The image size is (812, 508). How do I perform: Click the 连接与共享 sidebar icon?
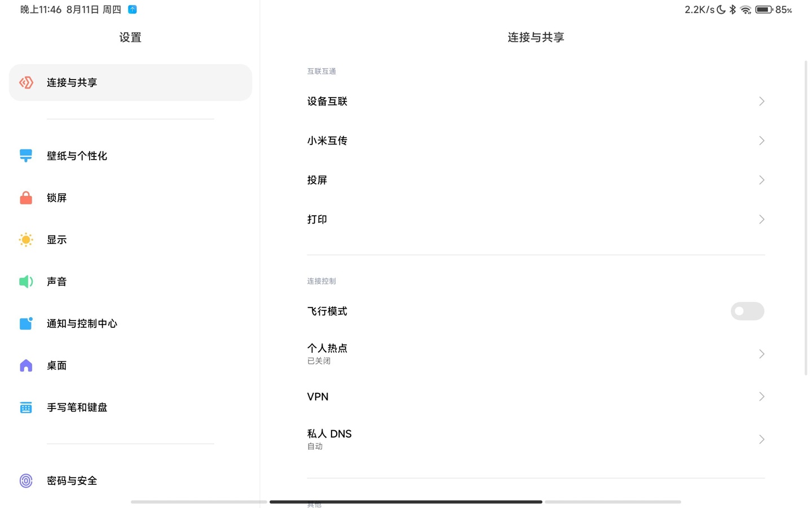click(x=25, y=82)
